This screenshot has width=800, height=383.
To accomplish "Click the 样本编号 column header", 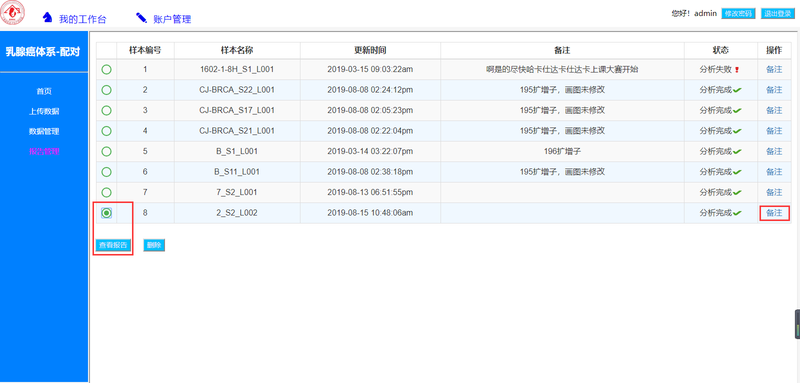I will click(145, 50).
